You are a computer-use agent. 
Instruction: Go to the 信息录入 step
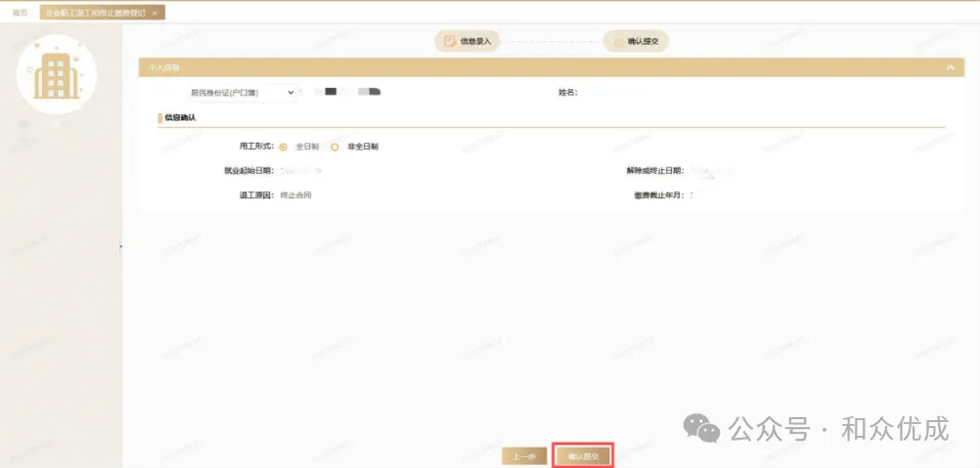tap(467, 41)
